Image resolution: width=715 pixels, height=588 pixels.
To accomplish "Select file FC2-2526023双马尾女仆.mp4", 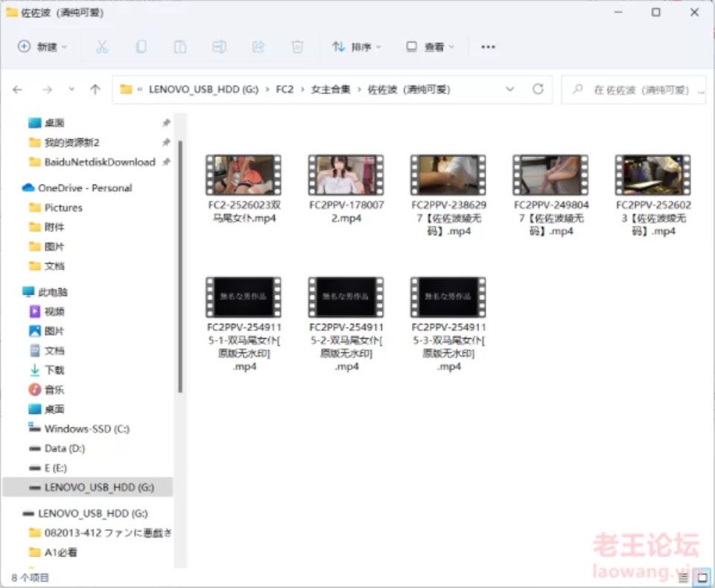I will pos(244,189).
